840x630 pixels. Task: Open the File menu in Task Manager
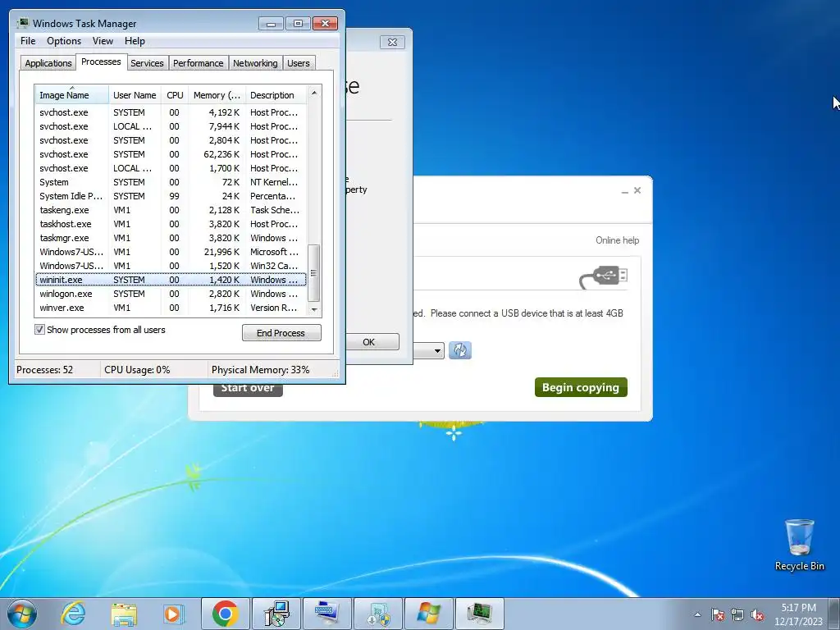tap(28, 41)
